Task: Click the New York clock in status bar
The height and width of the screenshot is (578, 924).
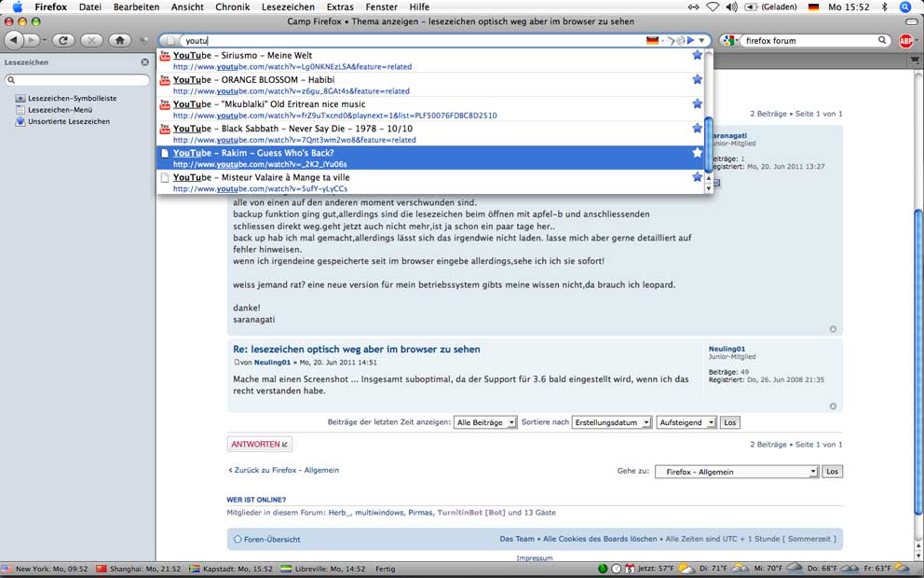Action: [x=46, y=570]
